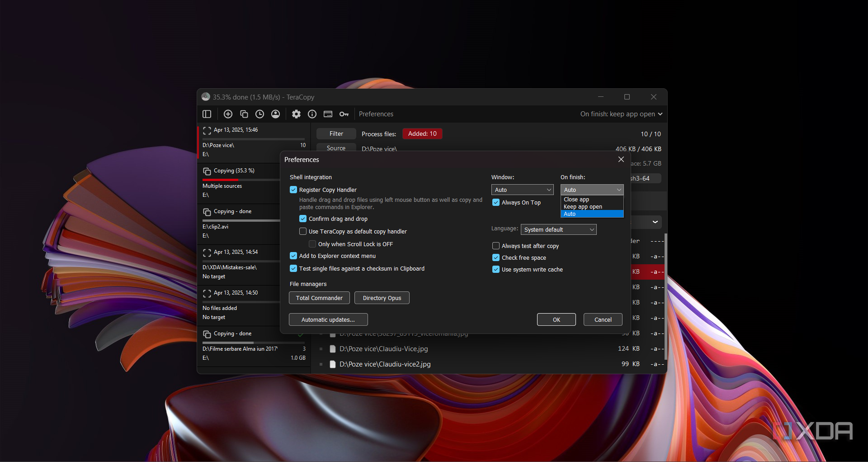Uncheck Register Copy Handler
Image resolution: width=868 pixels, height=462 pixels.
click(x=294, y=190)
